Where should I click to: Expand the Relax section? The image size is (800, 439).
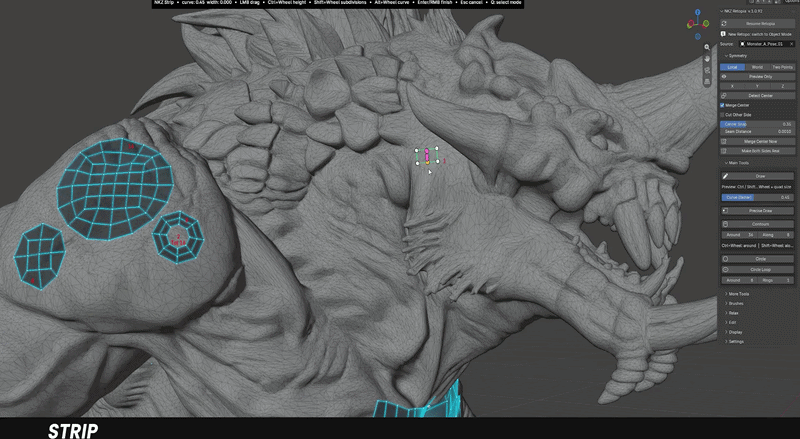click(732, 313)
